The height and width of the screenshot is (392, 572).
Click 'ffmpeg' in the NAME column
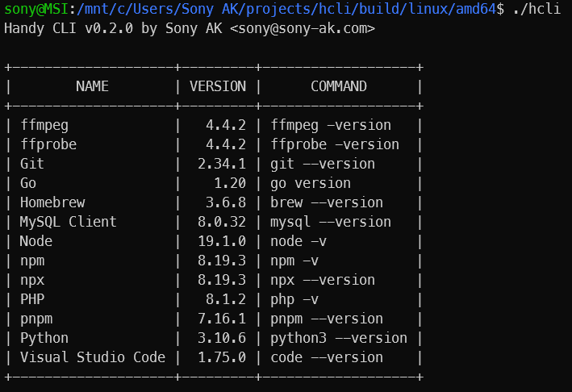[x=44, y=126]
